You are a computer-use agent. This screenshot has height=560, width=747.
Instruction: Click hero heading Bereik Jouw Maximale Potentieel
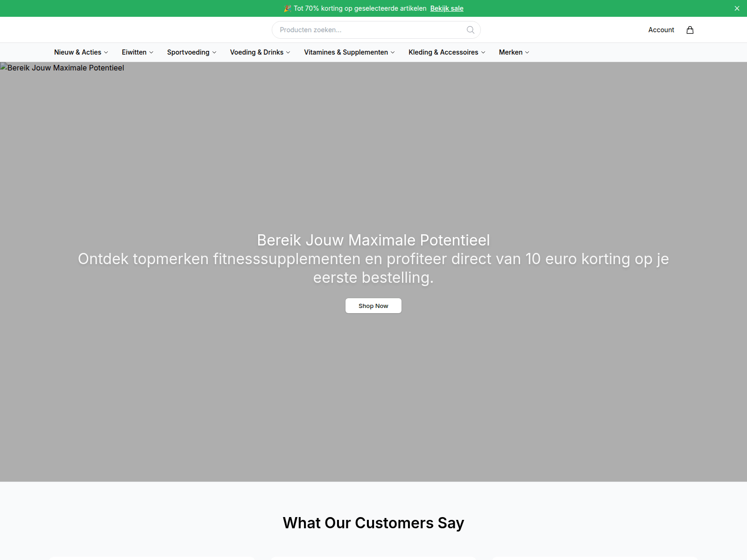click(x=373, y=240)
